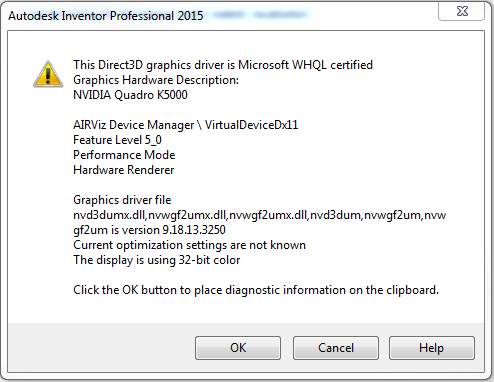Click the OK button
494x382 pixels.
(238, 348)
